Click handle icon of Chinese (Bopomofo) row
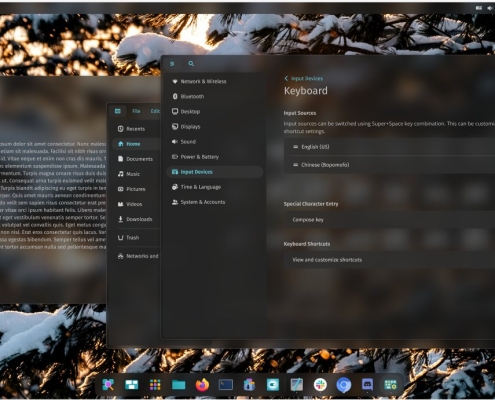This screenshot has width=495, height=400. click(x=295, y=165)
